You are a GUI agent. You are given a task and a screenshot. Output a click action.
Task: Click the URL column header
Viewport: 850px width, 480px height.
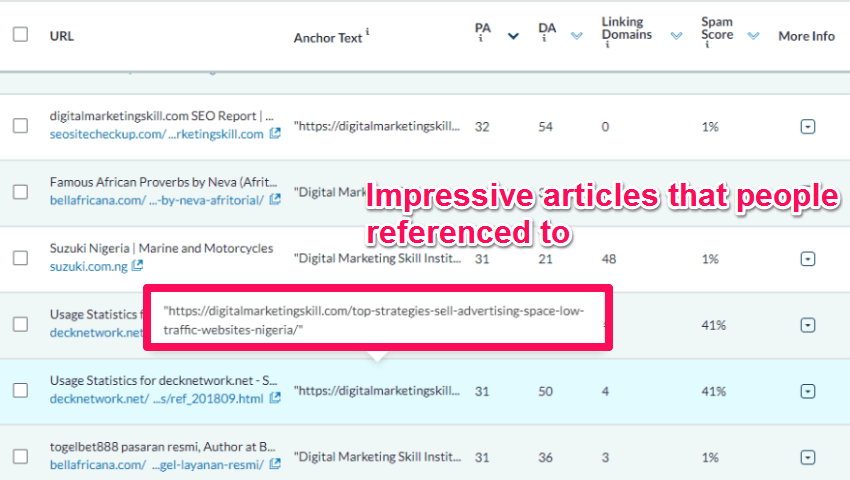[62, 36]
